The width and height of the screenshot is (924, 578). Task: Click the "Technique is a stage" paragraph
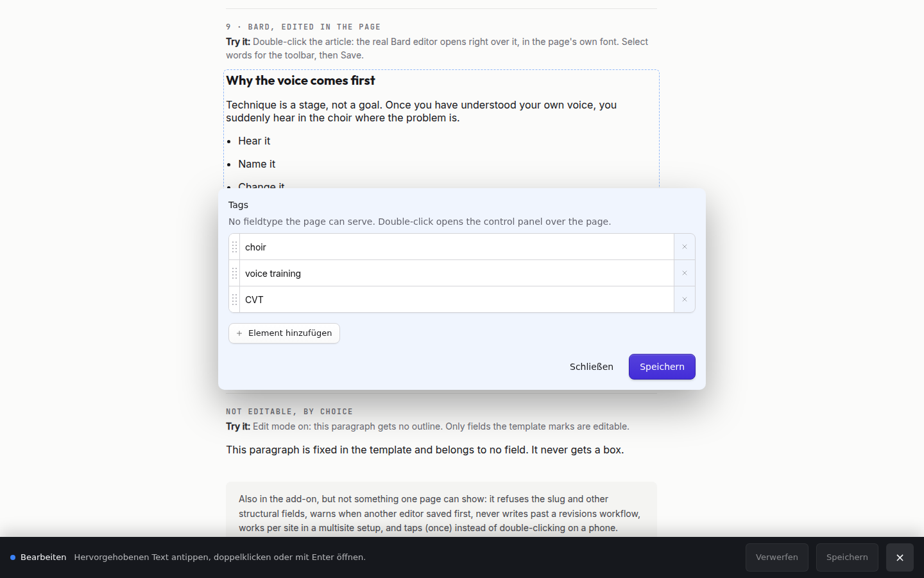pyautogui.click(x=422, y=111)
